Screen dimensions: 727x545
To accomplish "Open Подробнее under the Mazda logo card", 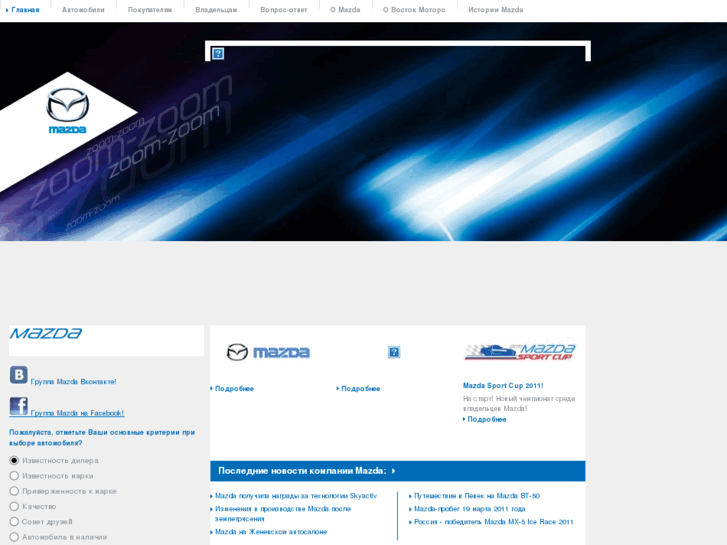I will point(234,389).
